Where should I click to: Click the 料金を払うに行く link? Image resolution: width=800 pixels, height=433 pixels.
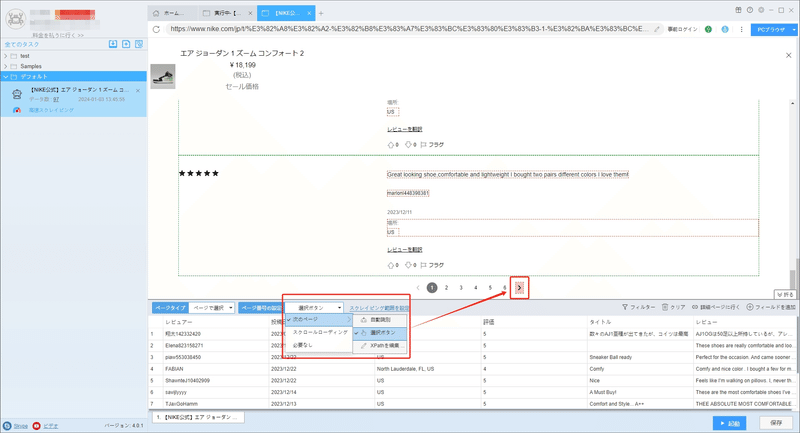click(x=58, y=35)
